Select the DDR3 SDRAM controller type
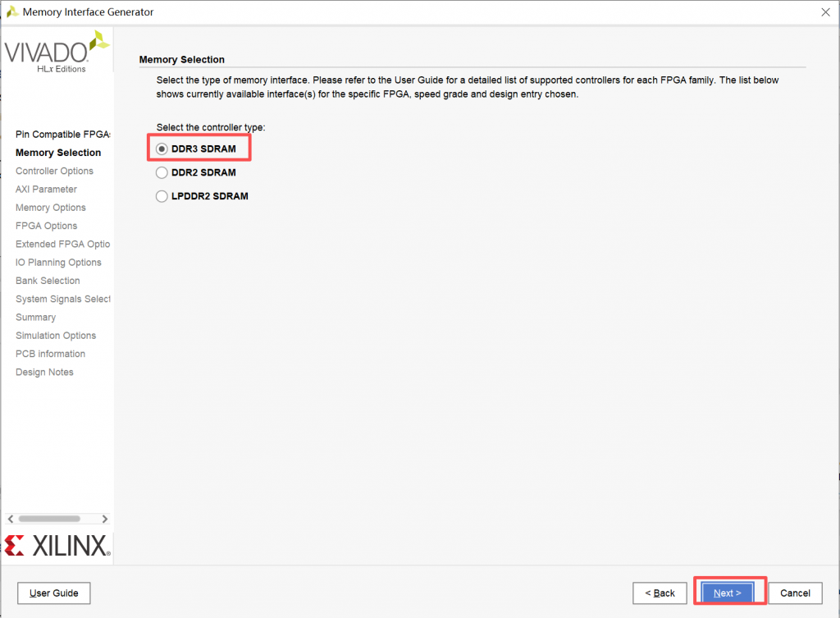 click(162, 149)
